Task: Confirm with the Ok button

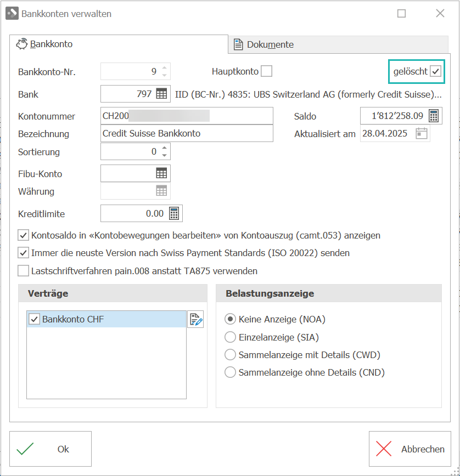Action: coord(51,449)
